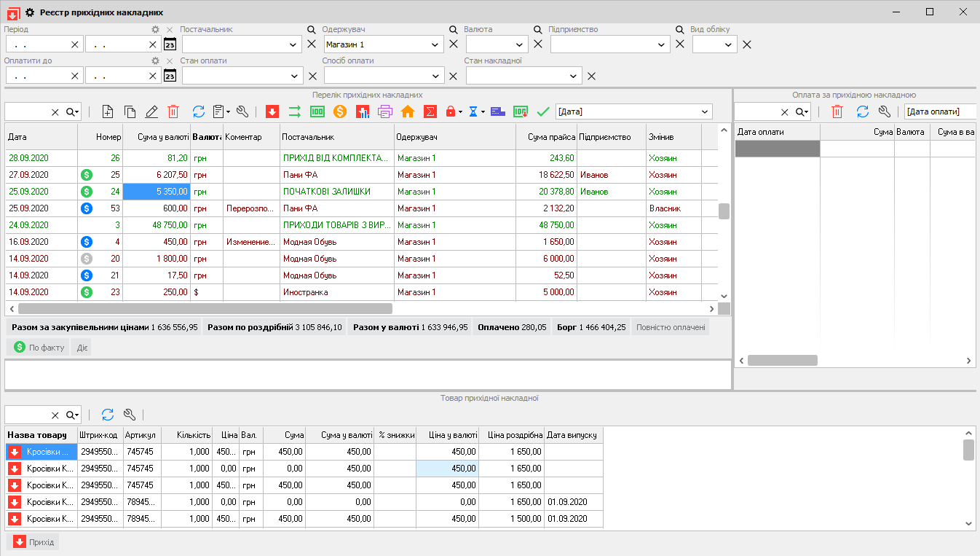Open the Постачальник dropdown
Image resolution: width=980 pixels, height=556 pixels.
point(293,44)
